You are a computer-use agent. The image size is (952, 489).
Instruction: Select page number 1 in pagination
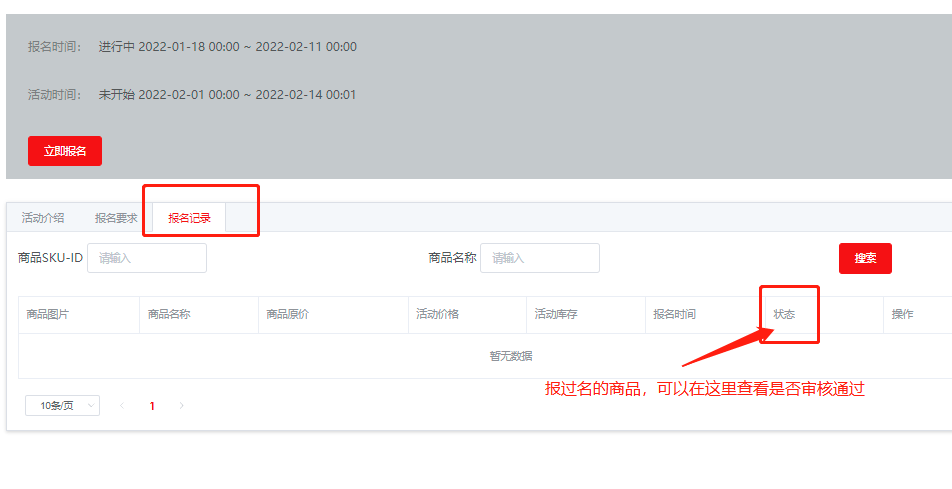[x=152, y=406]
